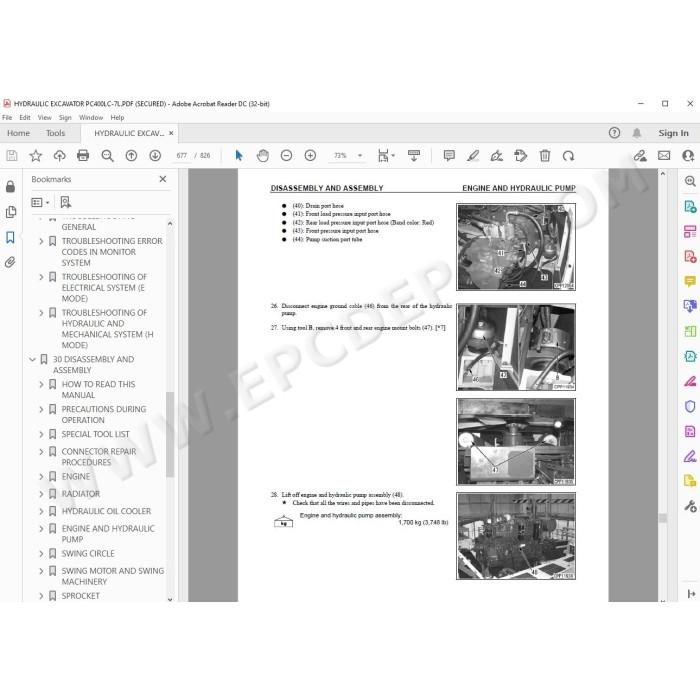This screenshot has width=700, height=700.
Task: Click the current page number field
Action: click(x=181, y=155)
